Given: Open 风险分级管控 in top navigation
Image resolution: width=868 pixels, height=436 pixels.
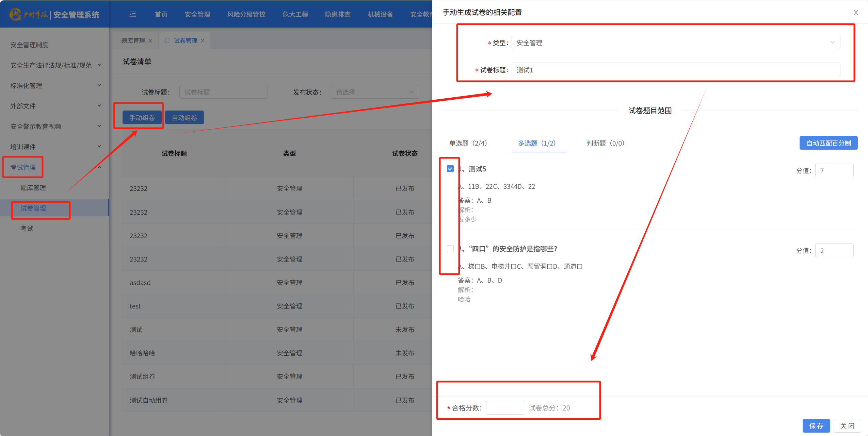Looking at the screenshot, I should coord(246,14).
